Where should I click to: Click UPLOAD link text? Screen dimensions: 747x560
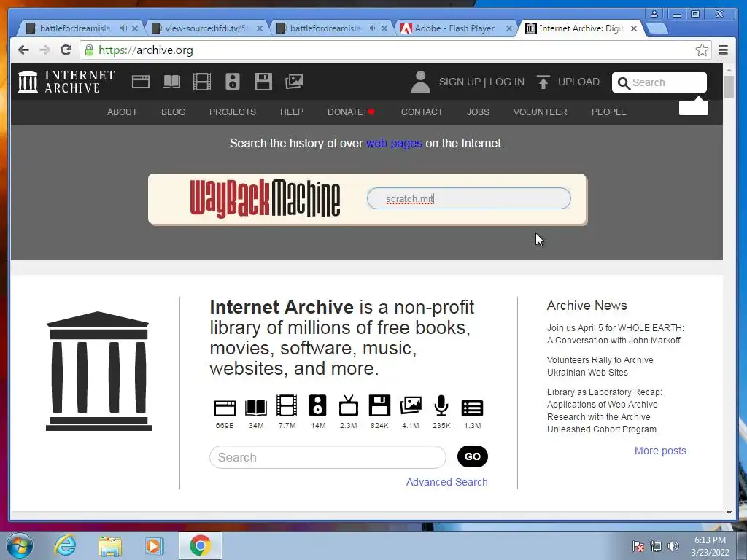click(578, 82)
